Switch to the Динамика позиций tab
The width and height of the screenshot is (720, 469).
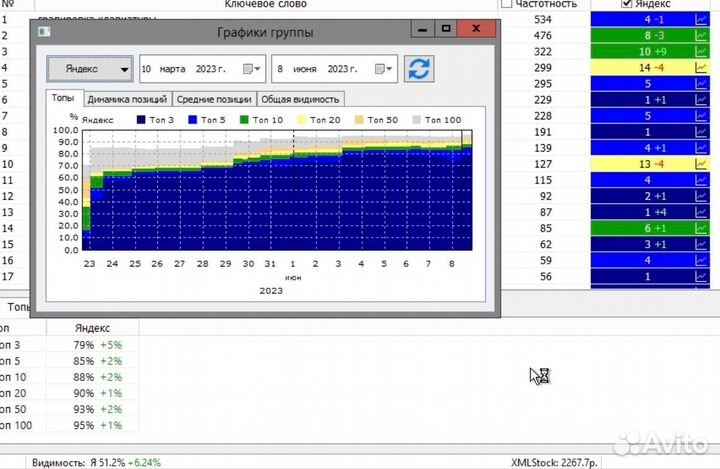click(x=127, y=99)
